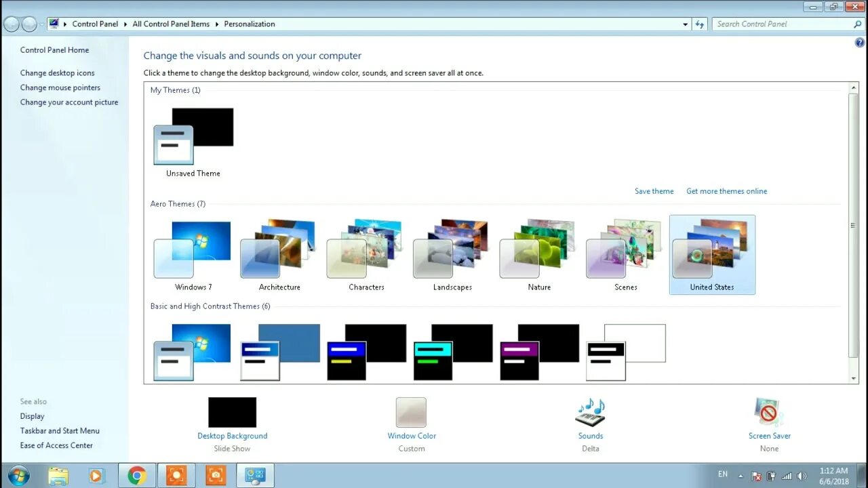868x488 pixels.
Task: Click the Save theme link
Action: [654, 191]
